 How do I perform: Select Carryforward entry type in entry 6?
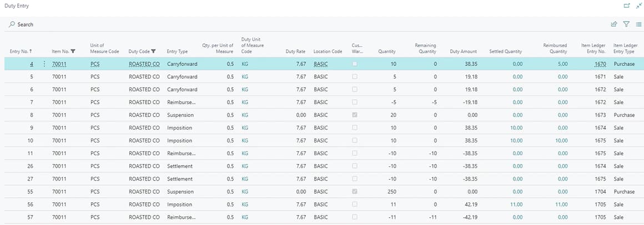click(182, 89)
